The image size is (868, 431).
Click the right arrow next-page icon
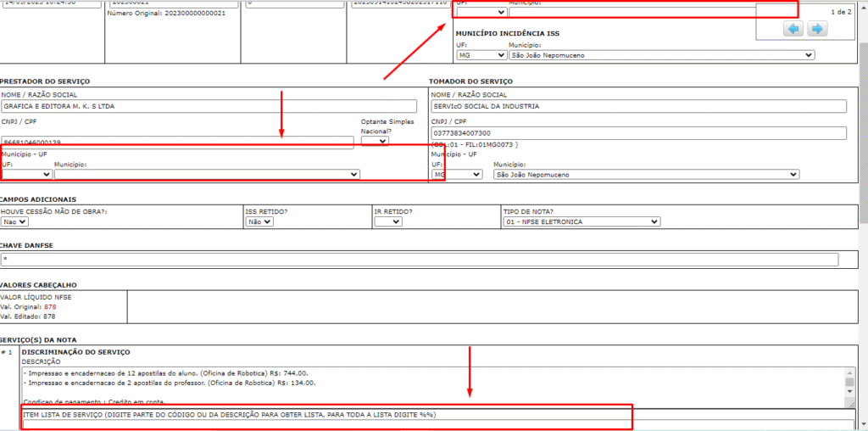coord(816,29)
